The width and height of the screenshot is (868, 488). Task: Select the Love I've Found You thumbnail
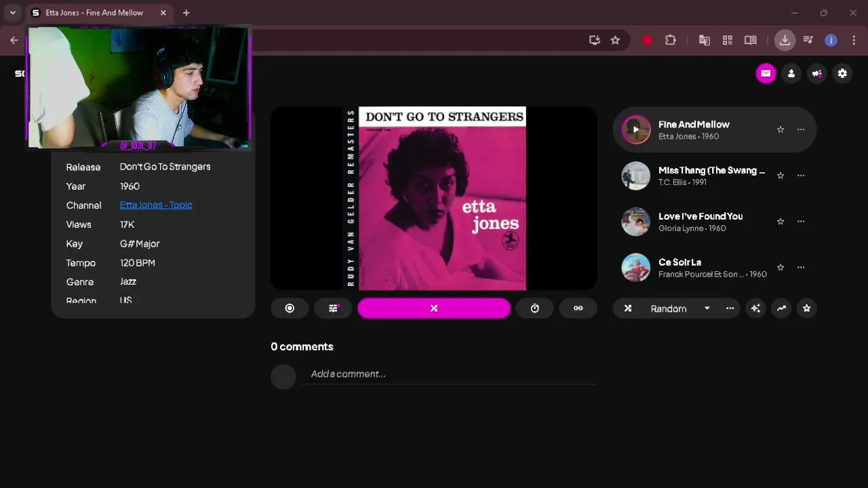(636, 222)
